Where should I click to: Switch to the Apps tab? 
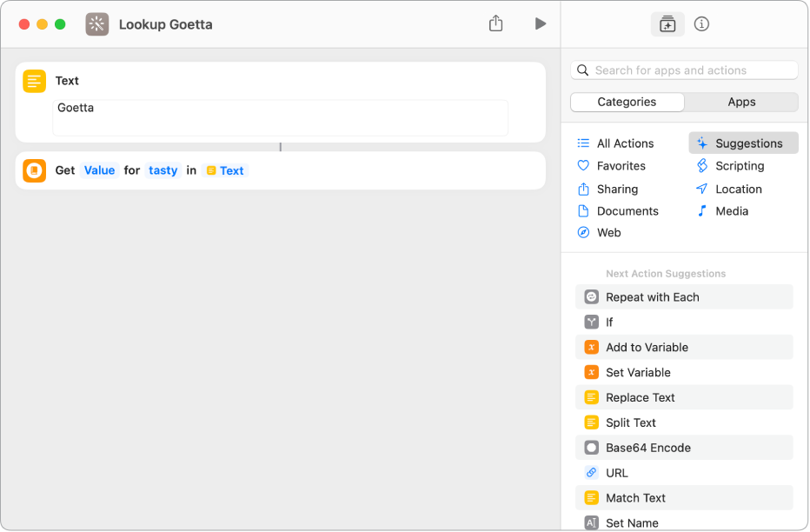pyautogui.click(x=741, y=102)
